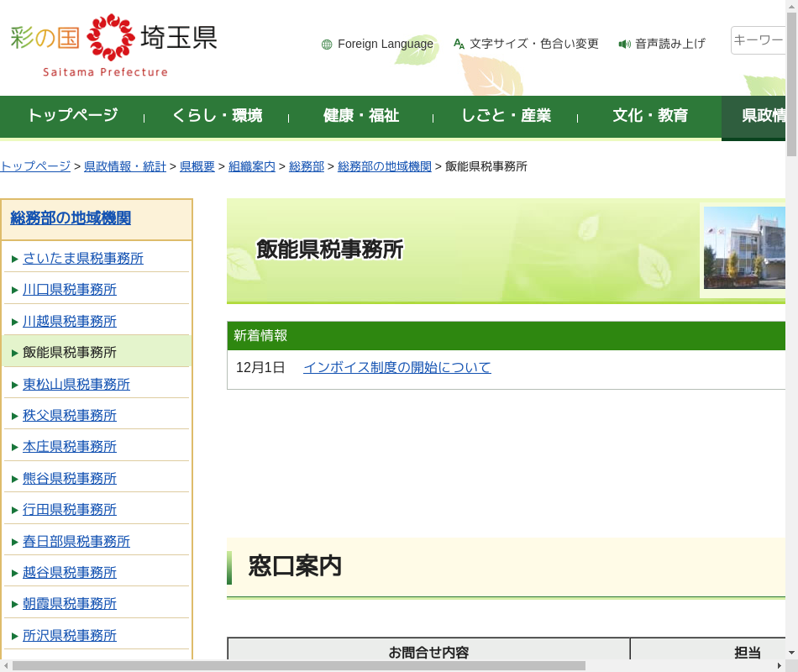Open インボイス制度の開始について news link
The width and height of the screenshot is (798, 672).
(x=397, y=368)
